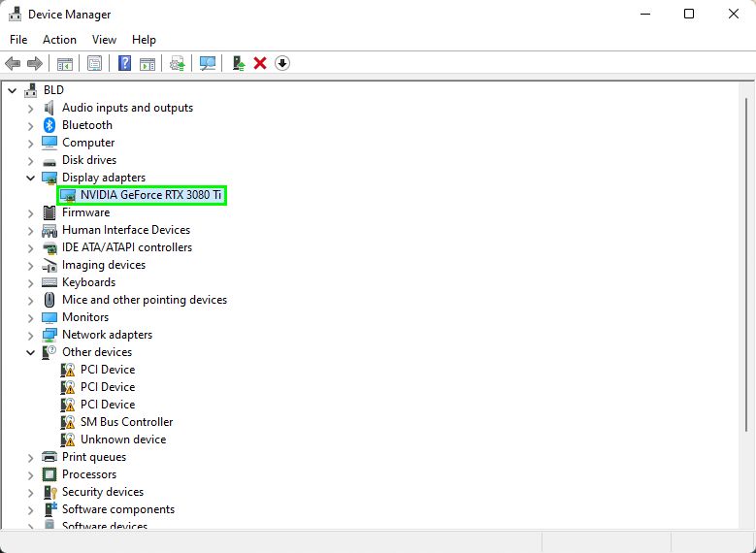756x553 pixels.
Task: Toggle the show/hide console tree icon
Action: (x=65, y=63)
